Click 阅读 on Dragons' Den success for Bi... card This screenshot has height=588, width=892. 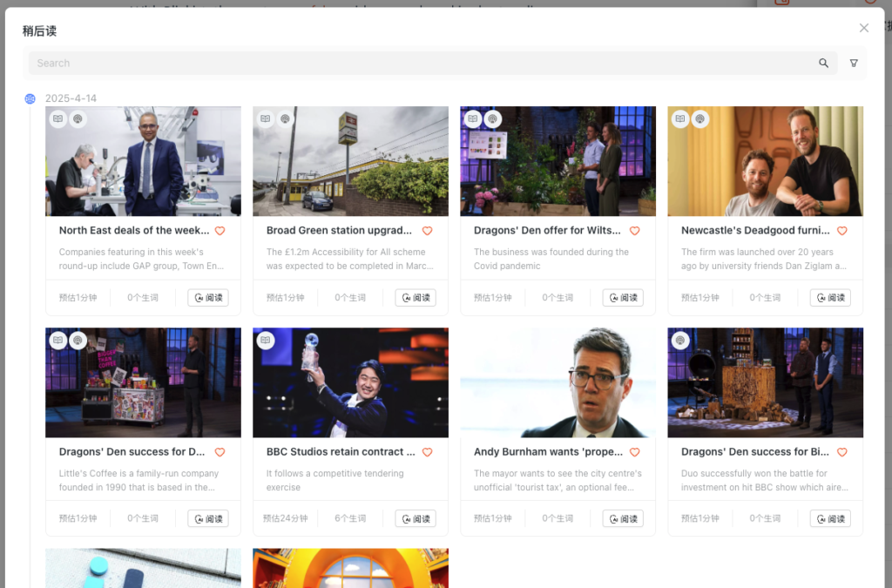point(830,518)
